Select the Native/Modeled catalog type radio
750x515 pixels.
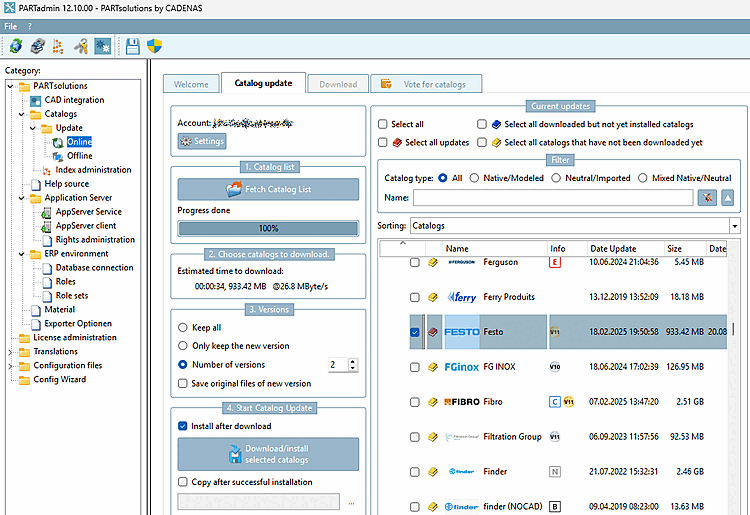[x=474, y=178]
